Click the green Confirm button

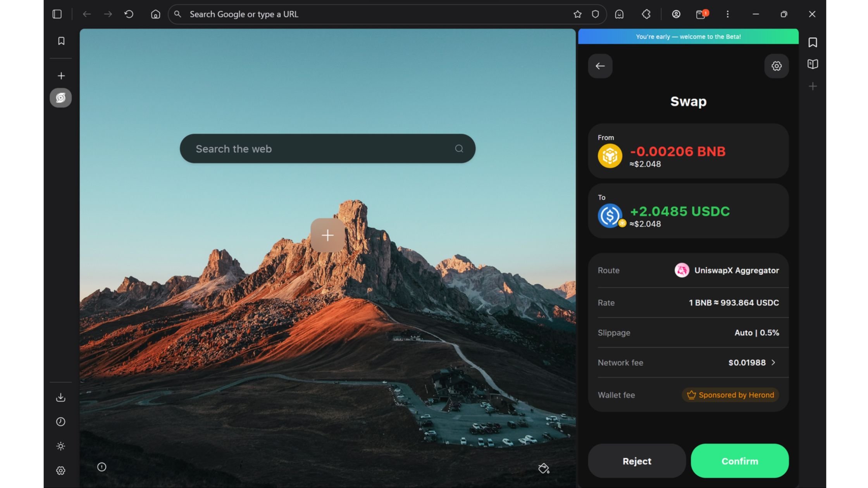click(x=739, y=461)
